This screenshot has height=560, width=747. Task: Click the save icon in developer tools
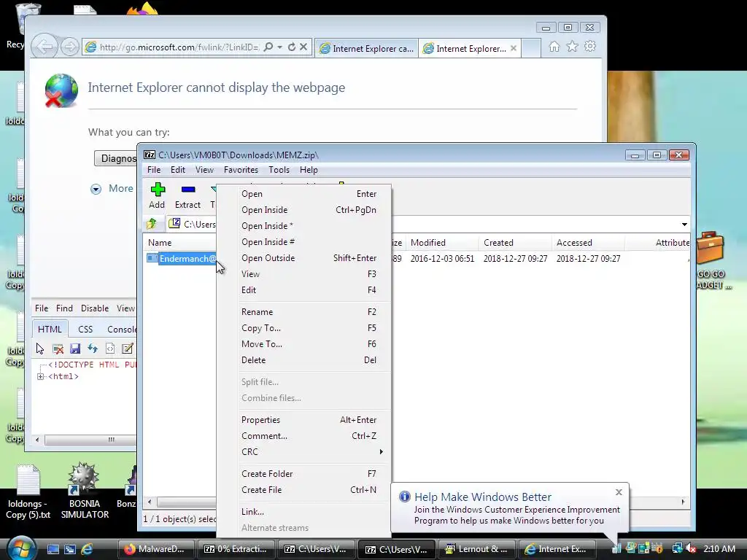click(75, 349)
